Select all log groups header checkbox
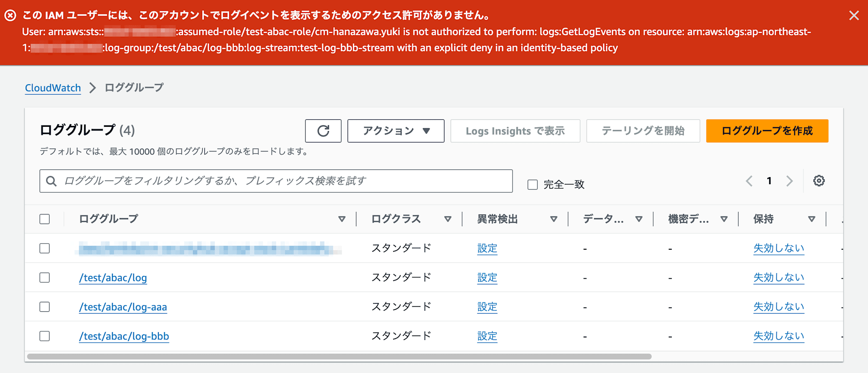The height and width of the screenshot is (373, 868). (x=45, y=219)
